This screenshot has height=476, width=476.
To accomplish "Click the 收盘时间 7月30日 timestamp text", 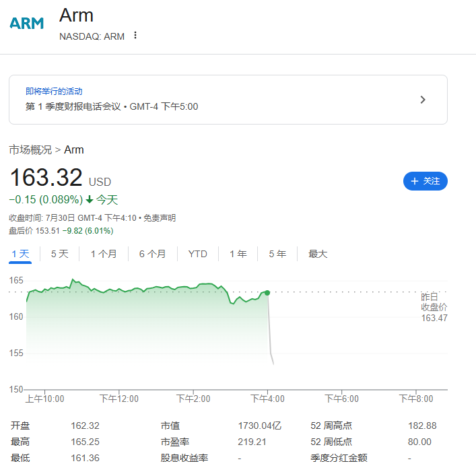I will [x=73, y=218].
